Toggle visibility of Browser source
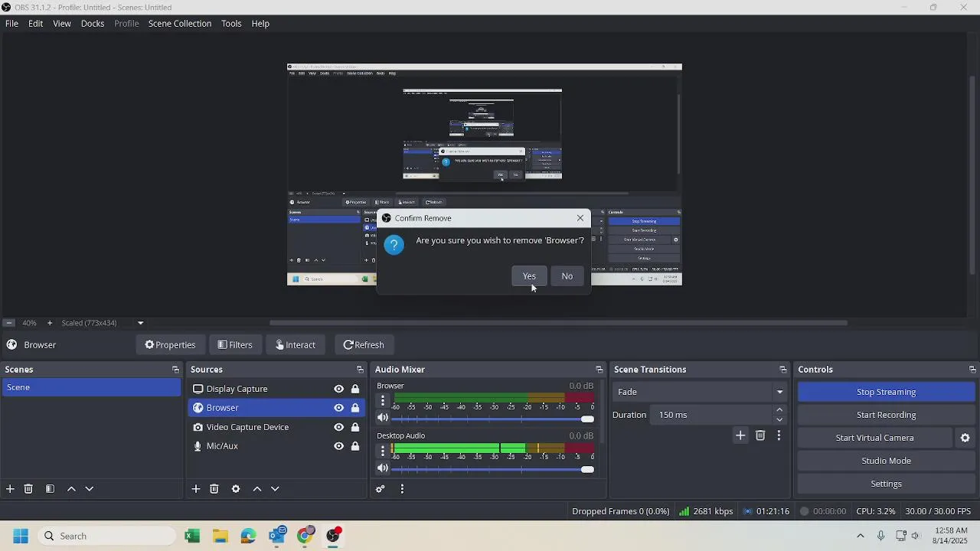The image size is (980, 551). click(x=338, y=408)
